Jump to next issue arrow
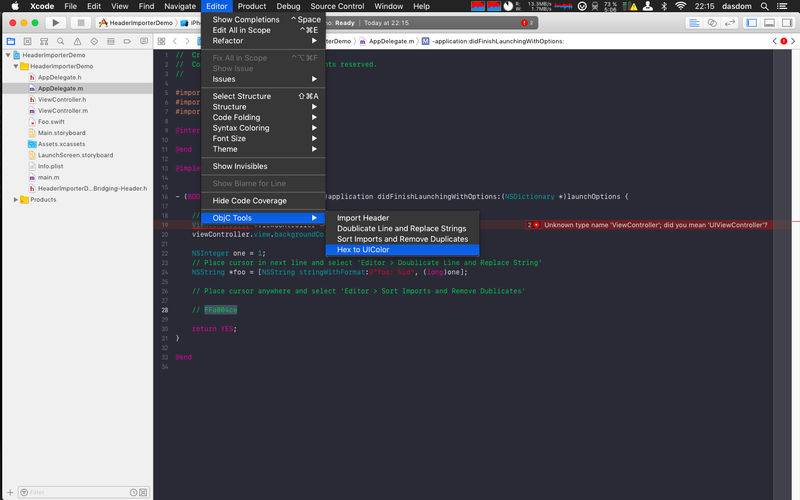Screen dimensions: 800x500 793,41
